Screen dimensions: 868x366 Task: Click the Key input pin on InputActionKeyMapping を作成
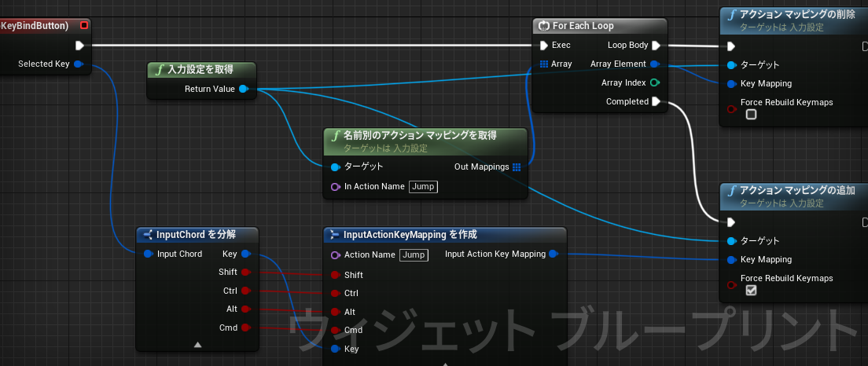click(335, 349)
